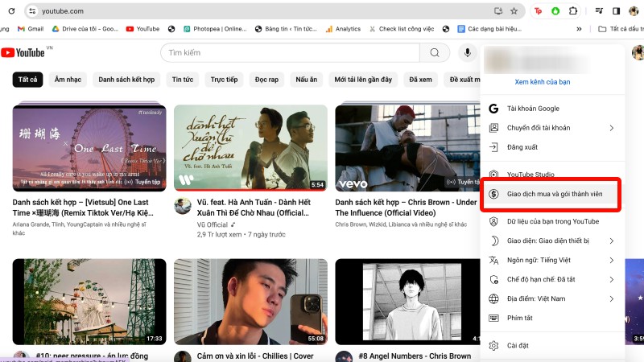
Task: Select the Đọc rap filter chip
Action: coord(266,79)
